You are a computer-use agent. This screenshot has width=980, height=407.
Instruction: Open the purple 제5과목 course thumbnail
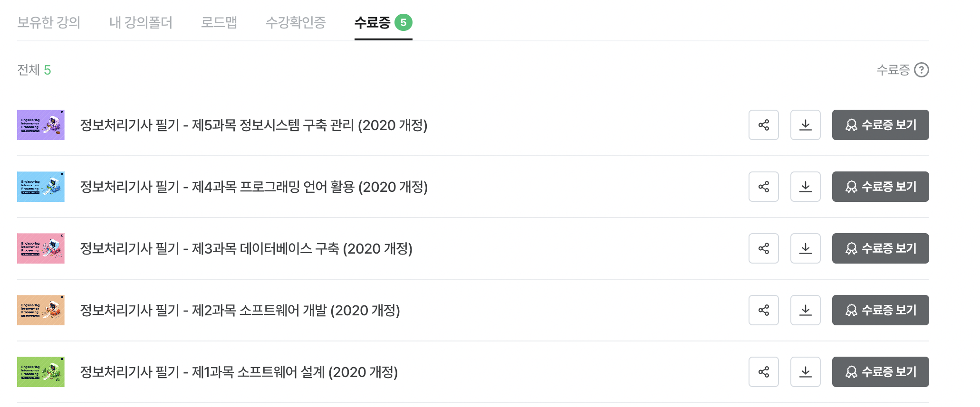41,125
